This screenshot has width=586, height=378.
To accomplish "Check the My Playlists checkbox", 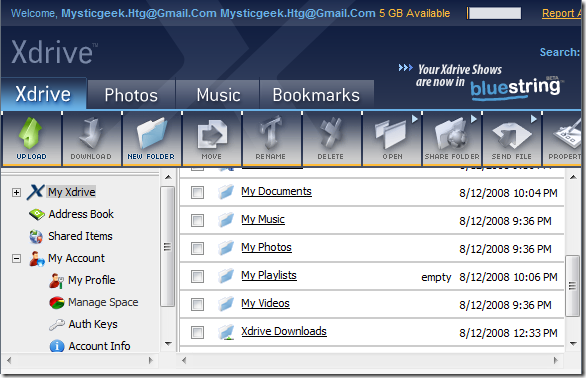I will pyautogui.click(x=197, y=277).
